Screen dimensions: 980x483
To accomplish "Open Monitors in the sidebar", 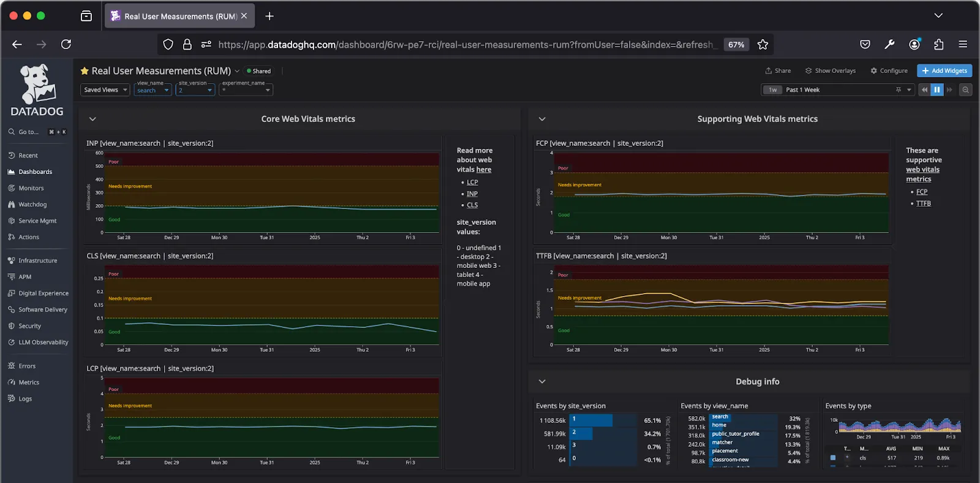I will tap(31, 188).
